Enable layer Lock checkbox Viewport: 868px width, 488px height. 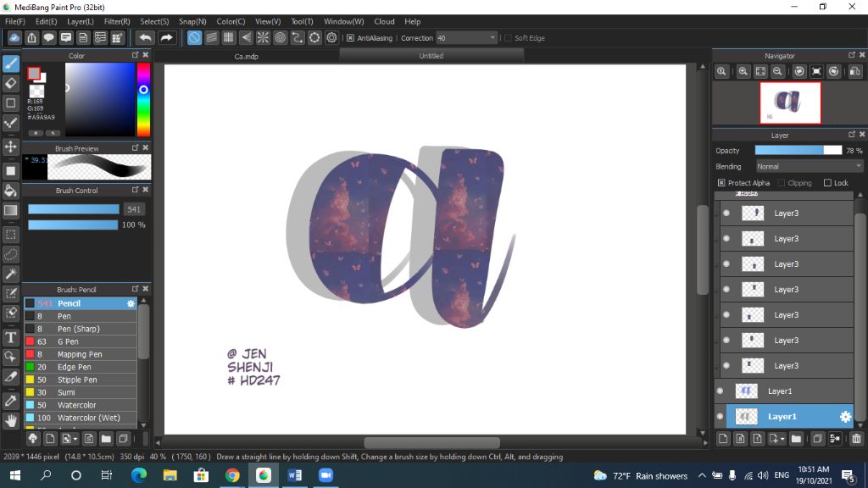click(827, 183)
